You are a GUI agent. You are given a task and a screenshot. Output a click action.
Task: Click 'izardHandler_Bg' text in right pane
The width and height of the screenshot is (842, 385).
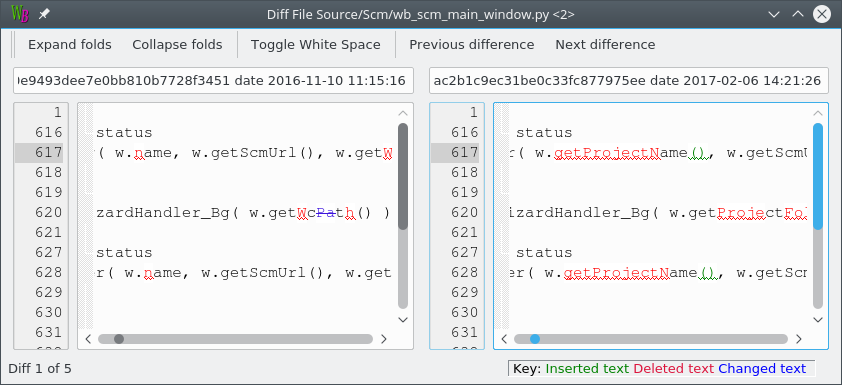click(579, 213)
